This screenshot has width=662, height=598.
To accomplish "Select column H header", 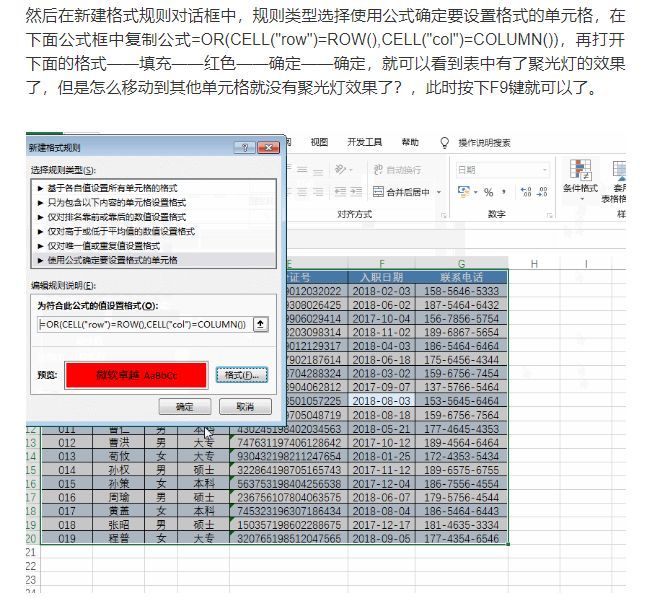I will [534, 264].
